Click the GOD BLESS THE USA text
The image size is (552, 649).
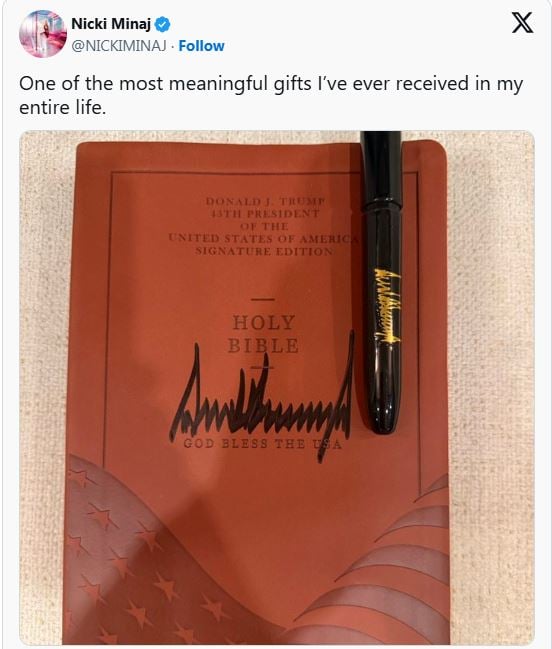click(x=262, y=444)
